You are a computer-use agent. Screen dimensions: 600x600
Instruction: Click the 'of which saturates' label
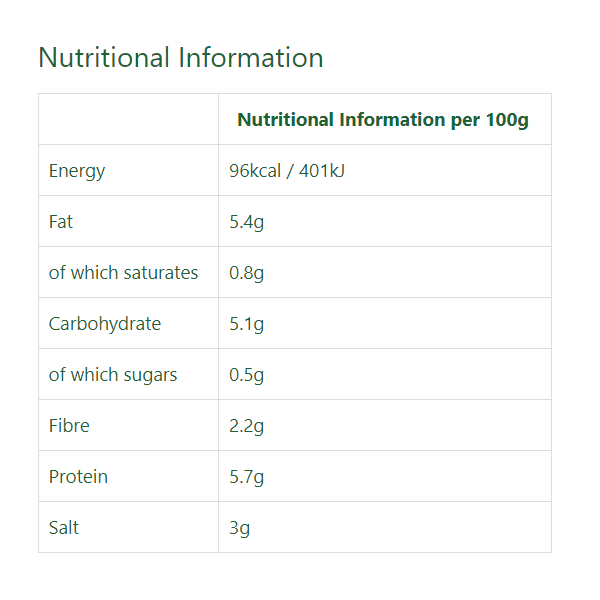coord(123,273)
